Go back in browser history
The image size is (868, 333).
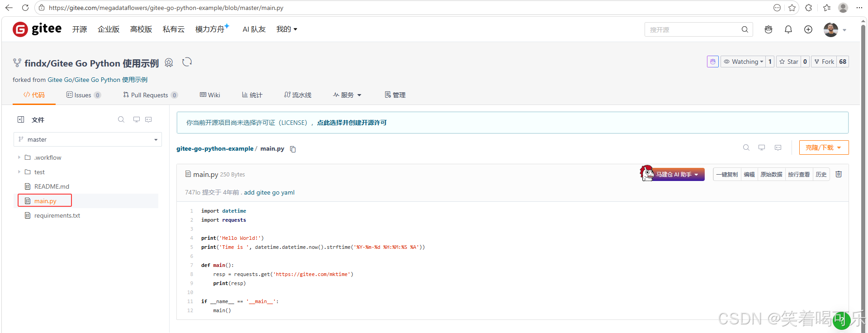[9, 8]
